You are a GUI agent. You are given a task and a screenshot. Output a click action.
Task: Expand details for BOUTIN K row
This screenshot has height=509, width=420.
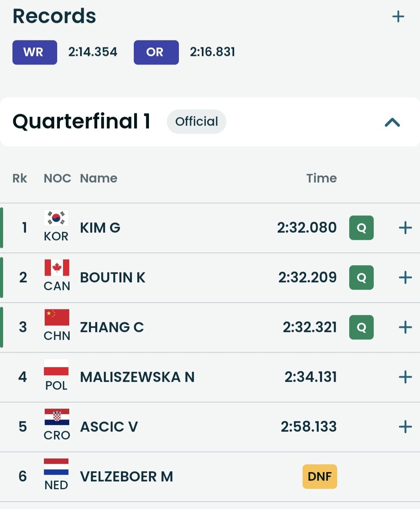point(405,278)
